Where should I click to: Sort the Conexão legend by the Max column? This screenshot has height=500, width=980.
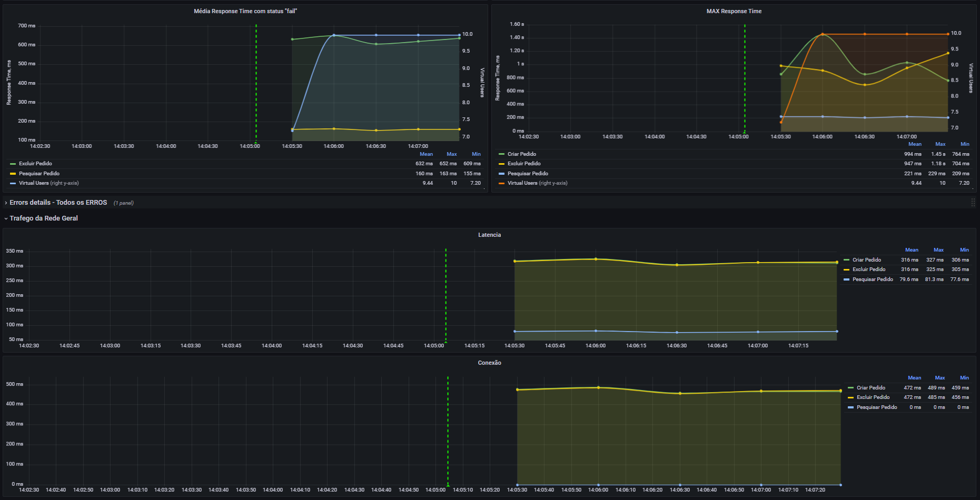(939, 378)
